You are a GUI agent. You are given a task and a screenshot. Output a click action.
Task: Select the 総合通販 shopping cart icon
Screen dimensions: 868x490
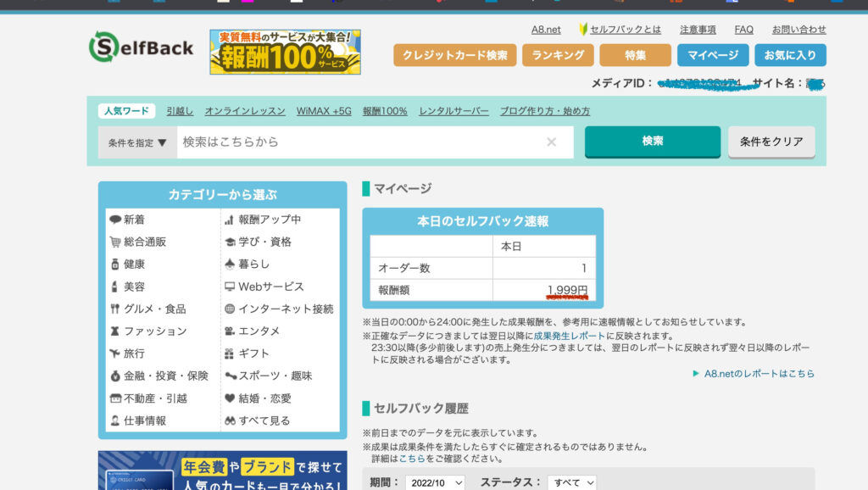point(115,242)
